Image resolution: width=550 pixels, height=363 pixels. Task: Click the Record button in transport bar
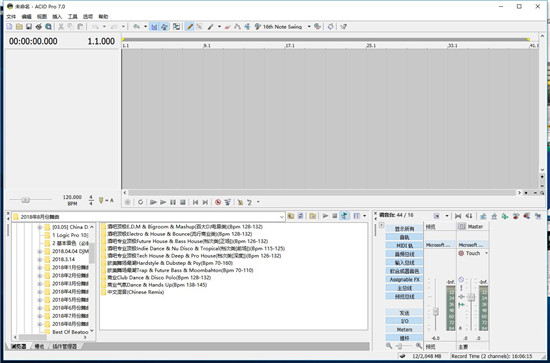[x=128, y=202]
